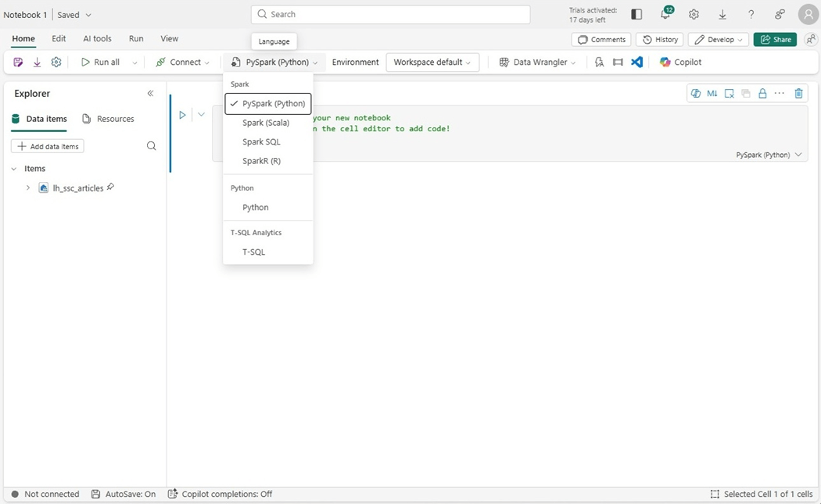Switch to the Run tab
The height and width of the screenshot is (504, 821).
pyautogui.click(x=136, y=39)
